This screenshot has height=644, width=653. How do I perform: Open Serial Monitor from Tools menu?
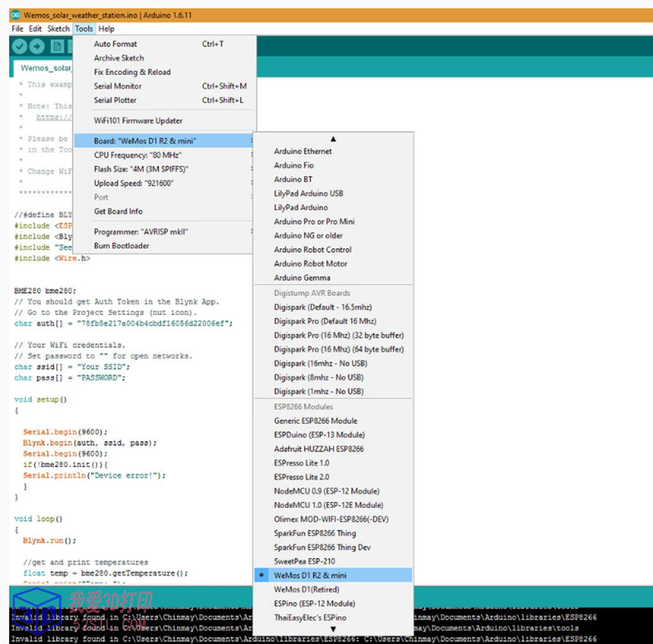[165, 87]
